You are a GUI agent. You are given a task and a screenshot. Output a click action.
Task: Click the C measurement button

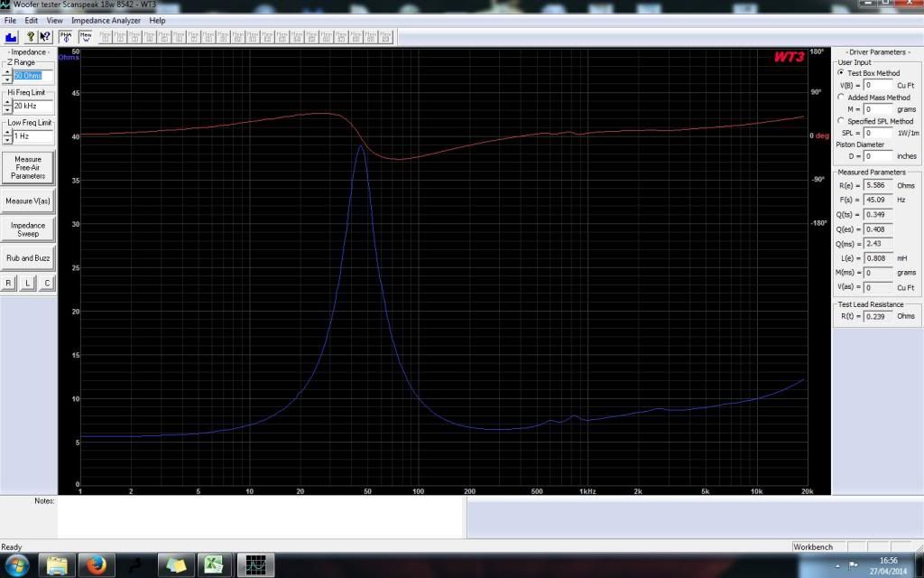[47, 283]
